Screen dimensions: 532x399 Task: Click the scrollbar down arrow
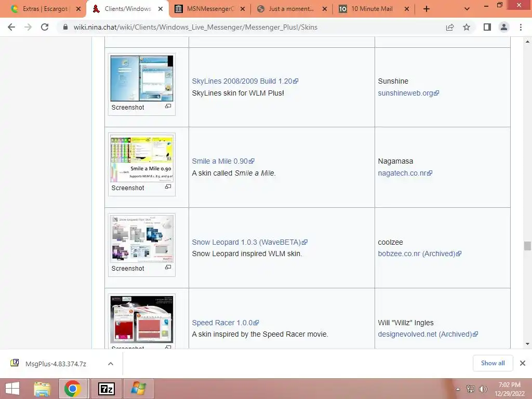click(527, 344)
